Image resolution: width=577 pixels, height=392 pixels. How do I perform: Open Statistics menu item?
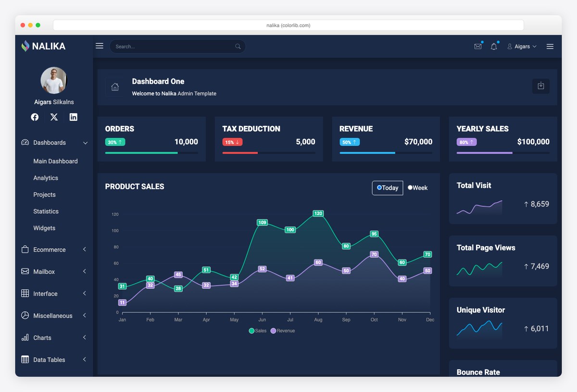pos(46,212)
